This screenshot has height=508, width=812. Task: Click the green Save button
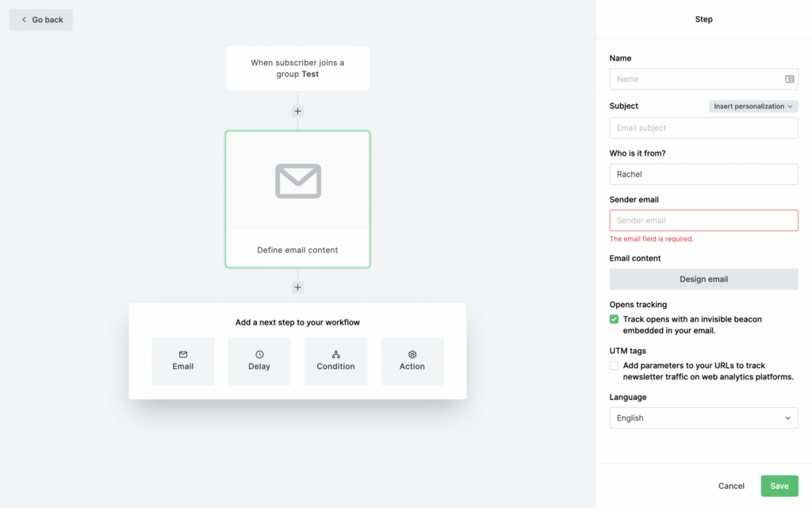click(x=779, y=486)
